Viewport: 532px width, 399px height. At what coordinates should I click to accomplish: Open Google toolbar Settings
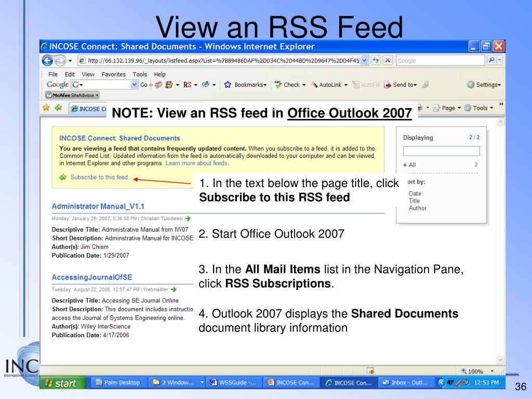click(x=484, y=85)
